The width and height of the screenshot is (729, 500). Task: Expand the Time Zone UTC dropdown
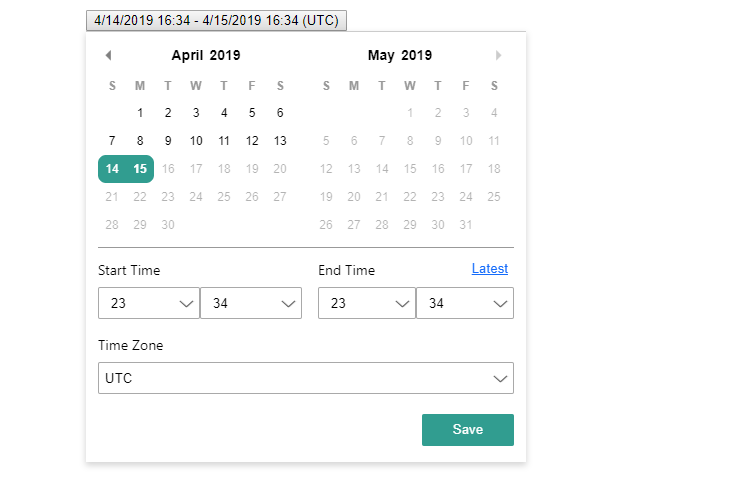point(306,378)
